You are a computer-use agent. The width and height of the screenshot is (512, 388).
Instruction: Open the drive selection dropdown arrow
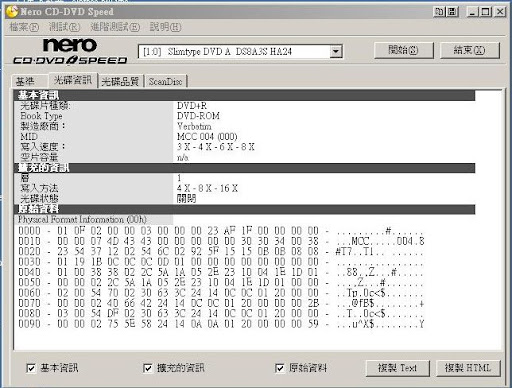coord(336,52)
